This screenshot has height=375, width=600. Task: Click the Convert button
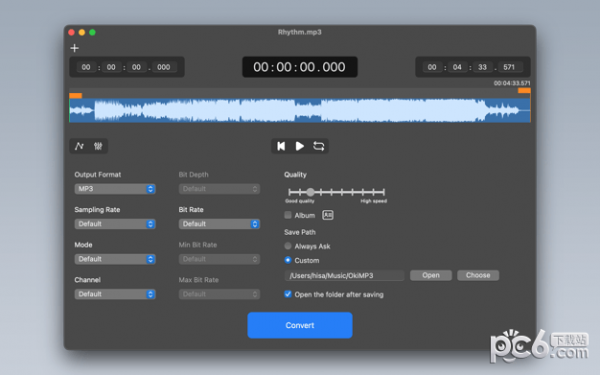pyautogui.click(x=300, y=325)
